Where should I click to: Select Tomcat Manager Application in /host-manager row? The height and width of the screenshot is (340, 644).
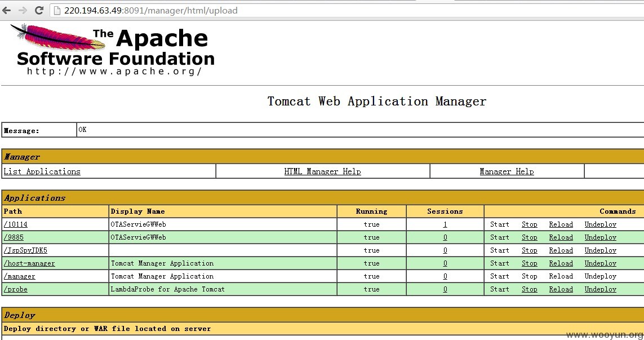[x=162, y=263]
